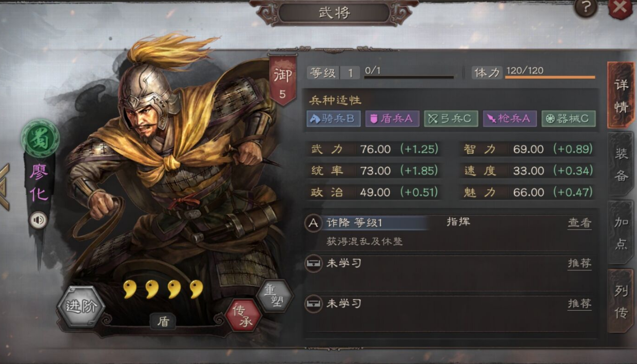
Task: Go to previous general with left arrow
Action: [5, 187]
